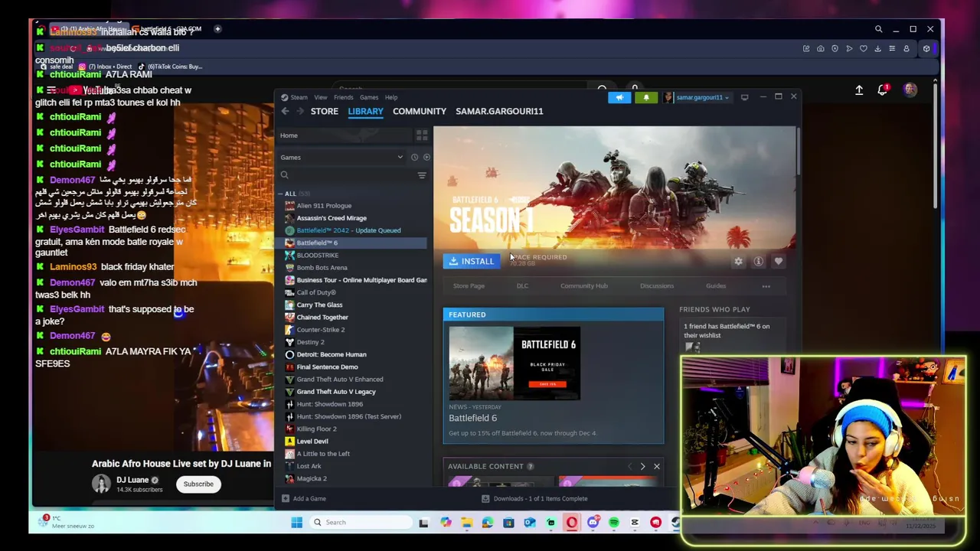Subscribe to DJ Luane channel in browser

[198, 484]
